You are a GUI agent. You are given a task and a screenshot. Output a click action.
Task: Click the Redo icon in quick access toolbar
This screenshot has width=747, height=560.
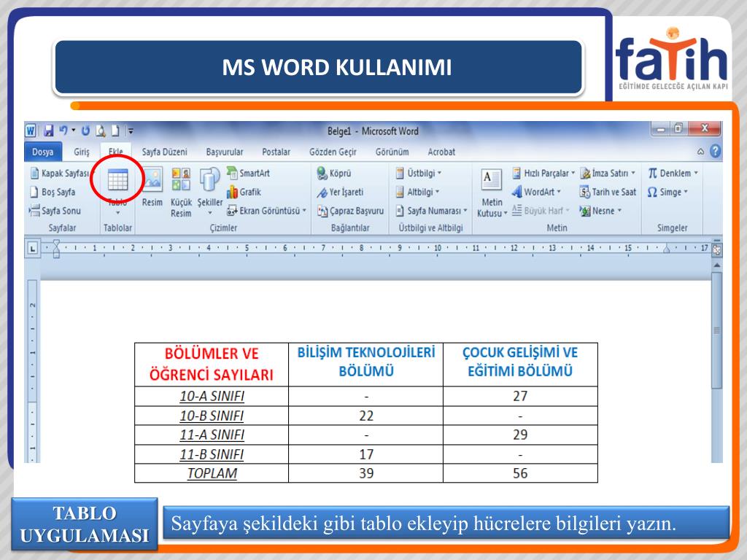click(x=86, y=131)
